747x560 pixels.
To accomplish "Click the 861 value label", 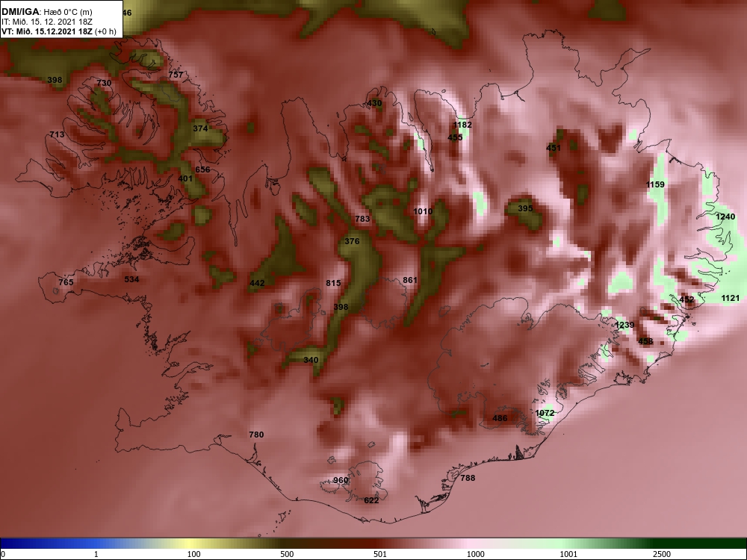I will (x=410, y=280).
